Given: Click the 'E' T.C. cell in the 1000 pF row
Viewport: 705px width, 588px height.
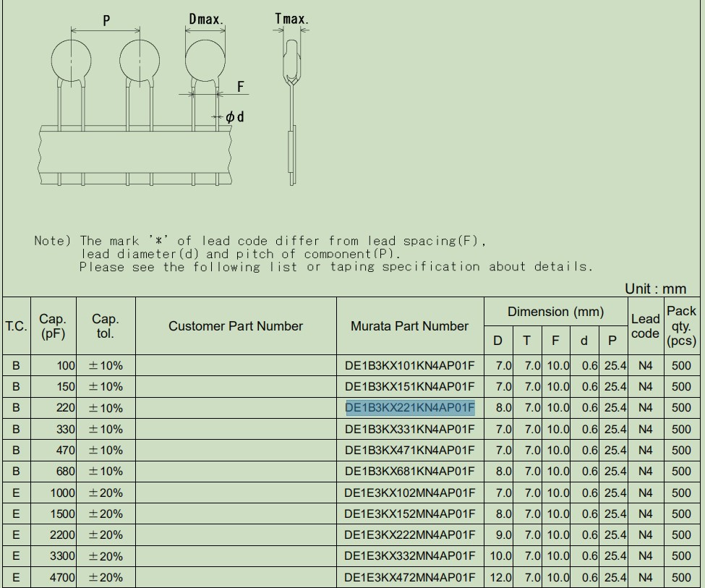Looking at the screenshot, I should (16, 493).
